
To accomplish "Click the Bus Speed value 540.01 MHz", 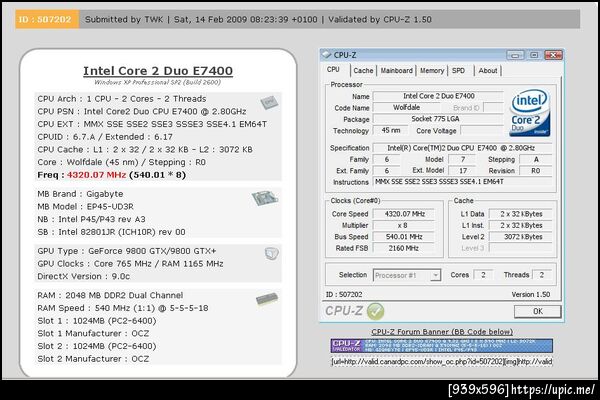I will 404,237.
